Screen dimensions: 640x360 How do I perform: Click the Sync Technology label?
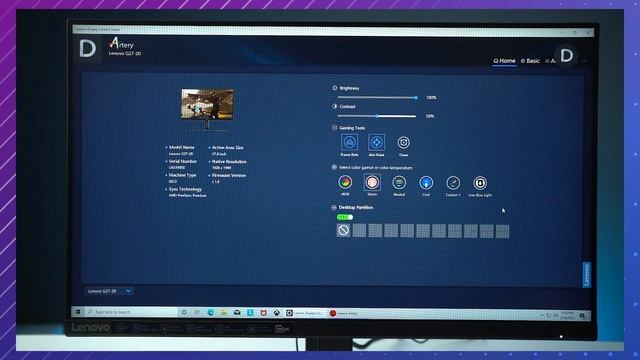[185, 189]
